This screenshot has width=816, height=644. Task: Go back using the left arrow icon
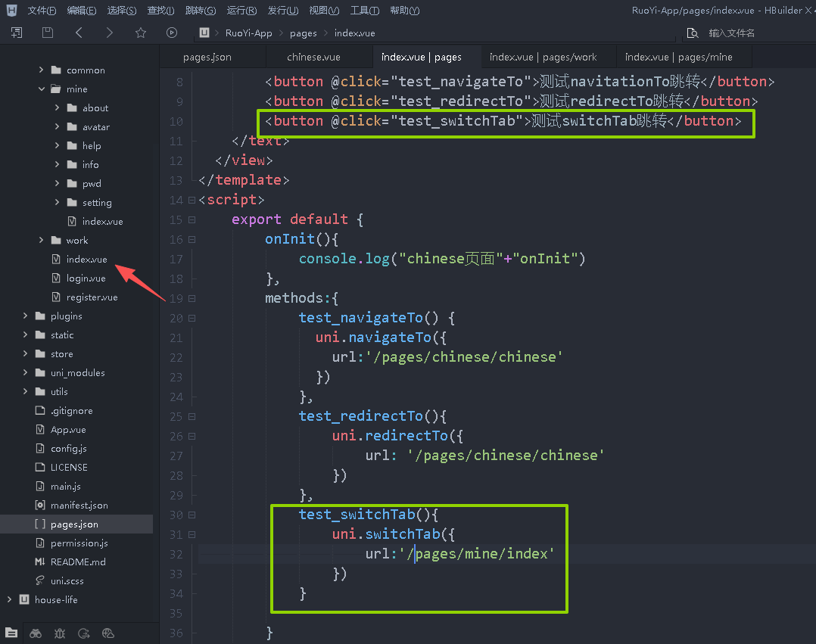[79, 33]
